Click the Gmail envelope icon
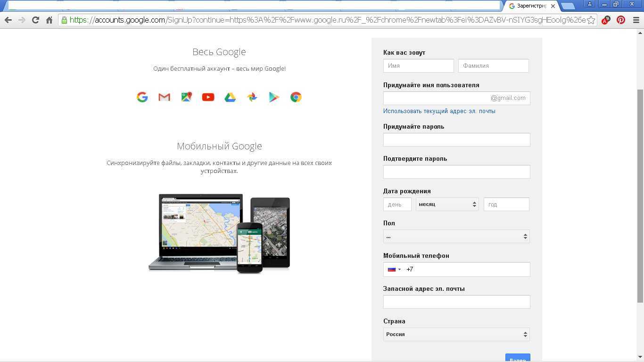 pos(164,97)
